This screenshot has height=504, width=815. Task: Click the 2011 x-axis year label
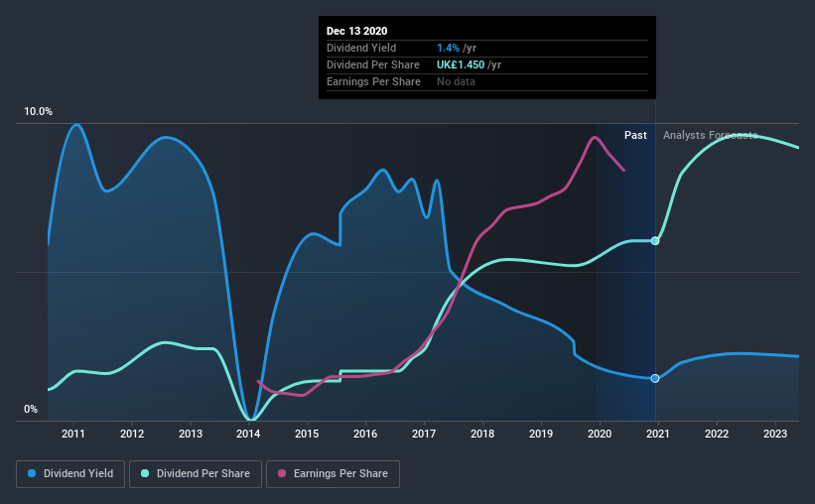[73, 434]
